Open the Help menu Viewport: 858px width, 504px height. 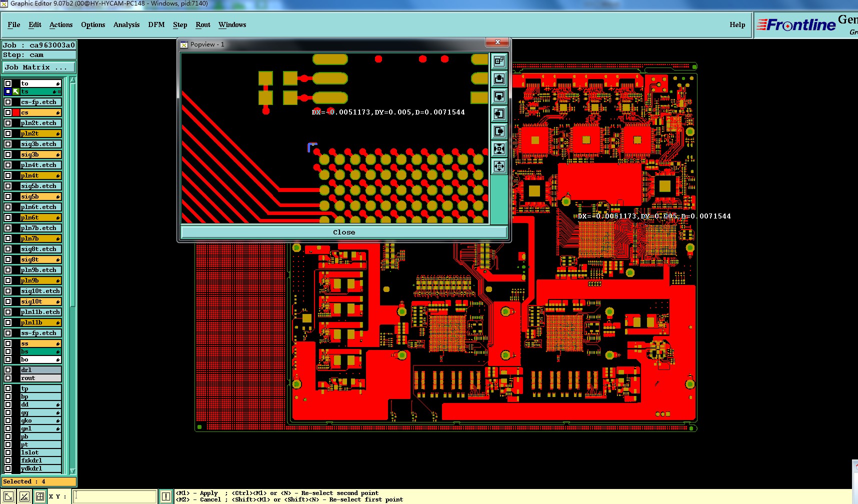pyautogui.click(x=737, y=24)
